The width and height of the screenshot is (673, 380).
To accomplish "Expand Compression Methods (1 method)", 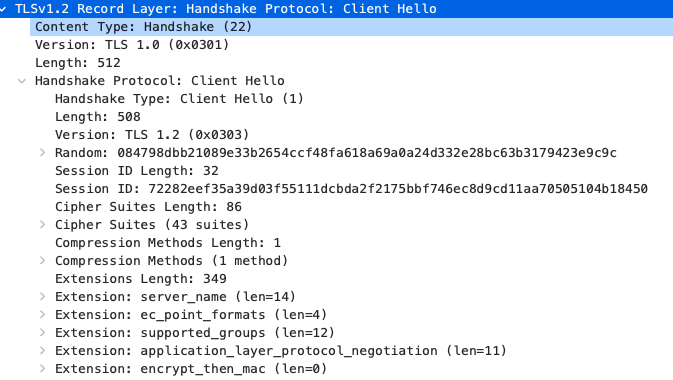I will pyautogui.click(x=42, y=261).
